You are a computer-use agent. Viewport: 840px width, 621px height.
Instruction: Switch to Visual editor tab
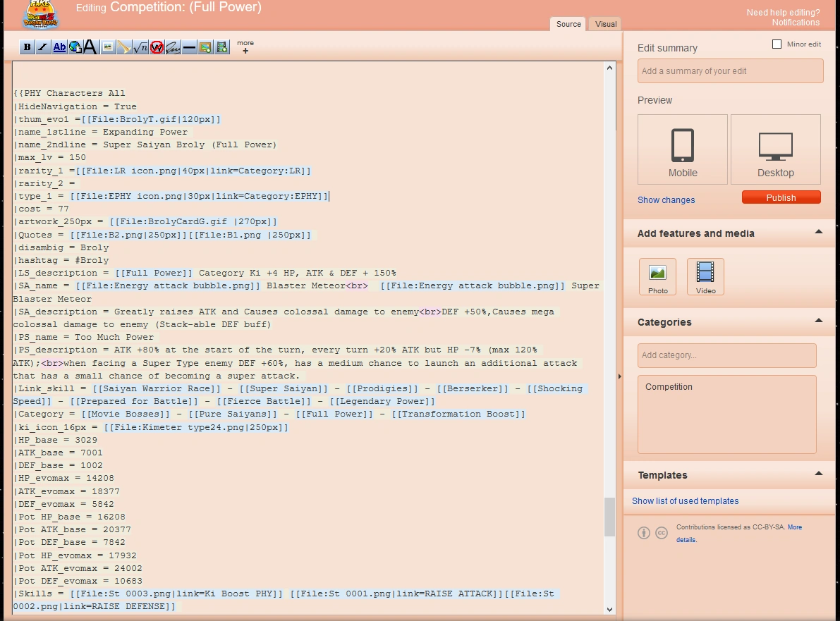[x=606, y=24]
